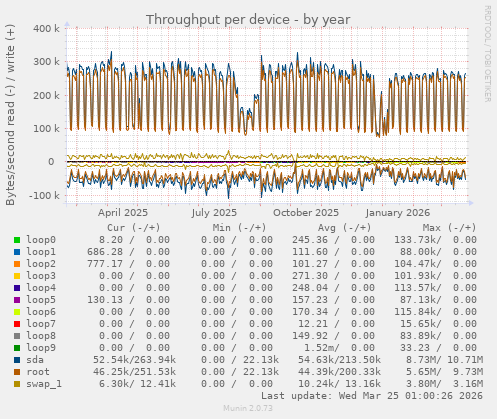Image resolution: width=497 pixels, height=419 pixels.
Task: Click the July 2025 axis label
Action: (x=214, y=213)
